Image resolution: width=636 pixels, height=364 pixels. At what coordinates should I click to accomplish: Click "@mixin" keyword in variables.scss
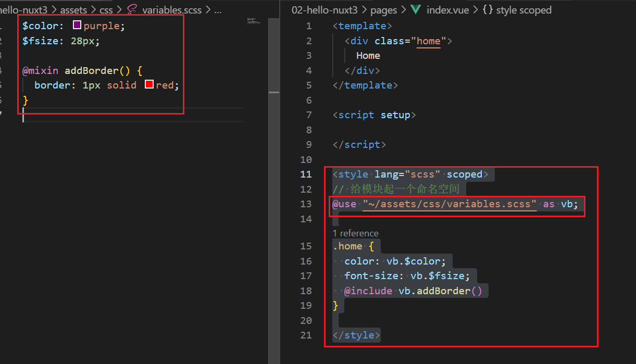[41, 70]
